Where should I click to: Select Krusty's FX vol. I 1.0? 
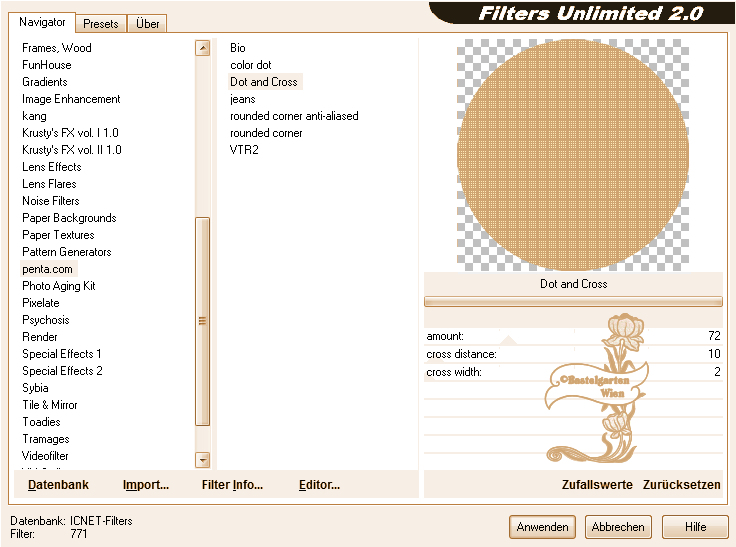70,133
